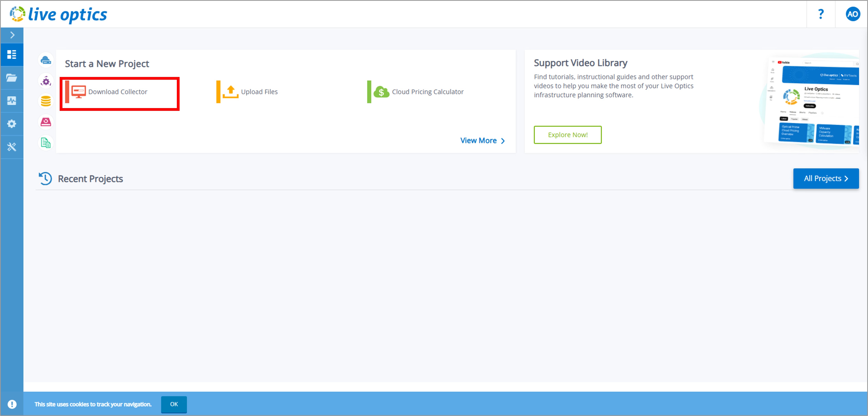The height and width of the screenshot is (416, 868).
Task: Open help via the question mark icon
Action: click(821, 14)
